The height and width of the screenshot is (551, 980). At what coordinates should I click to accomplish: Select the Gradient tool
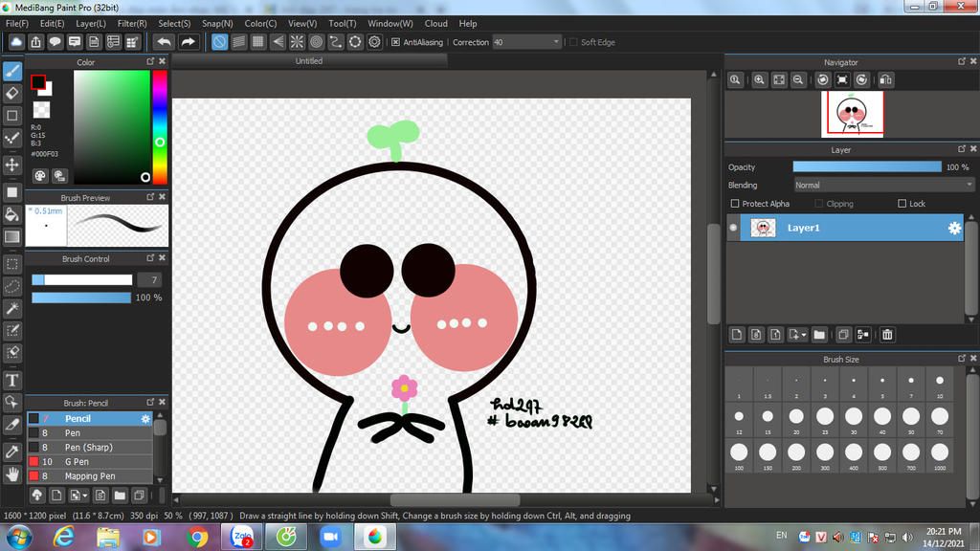[x=12, y=237]
